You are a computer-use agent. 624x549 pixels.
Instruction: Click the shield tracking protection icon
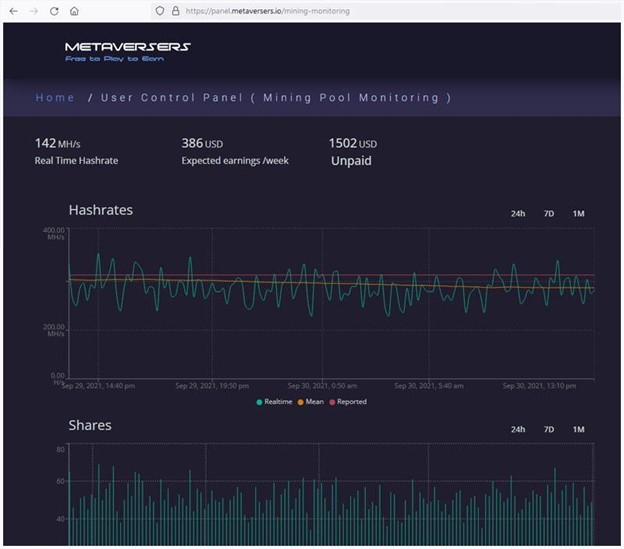(158, 10)
